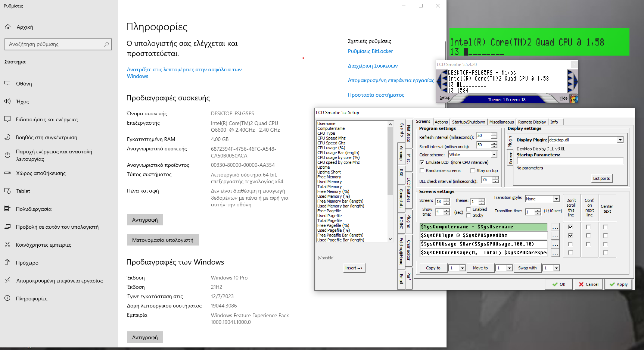Switch to the Remote Display tab
This screenshot has height=350, width=644.
pyautogui.click(x=532, y=122)
